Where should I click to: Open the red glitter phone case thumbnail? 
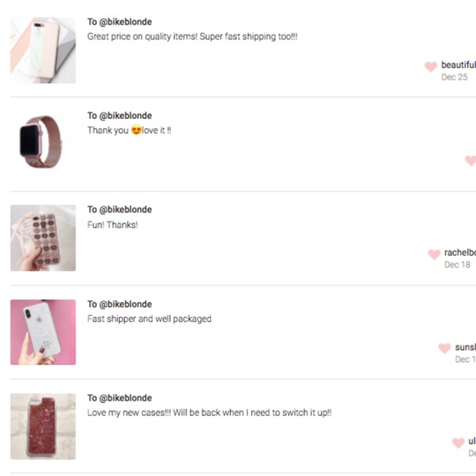(x=43, y=426)
